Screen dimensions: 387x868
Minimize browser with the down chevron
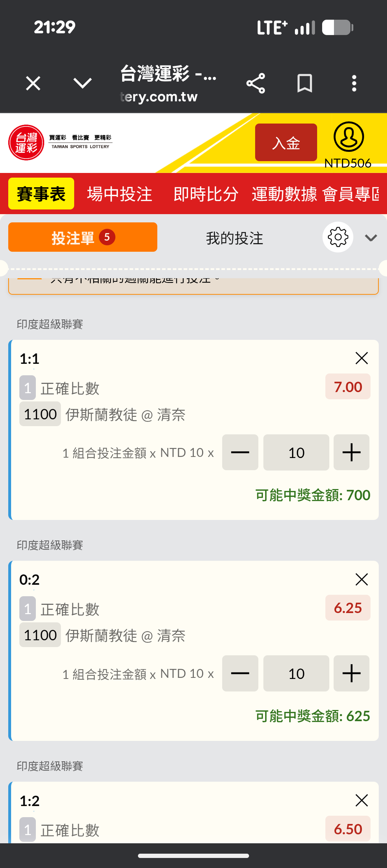click(82, 84)
